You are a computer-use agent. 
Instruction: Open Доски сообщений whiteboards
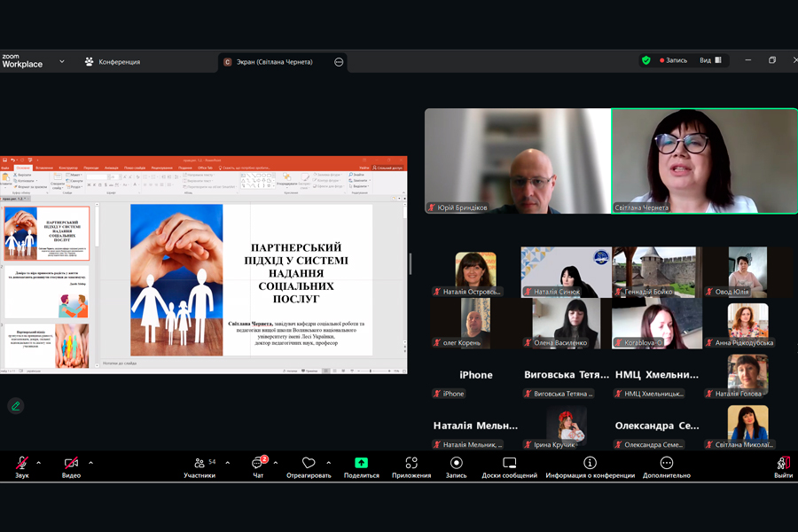point(509,466)
